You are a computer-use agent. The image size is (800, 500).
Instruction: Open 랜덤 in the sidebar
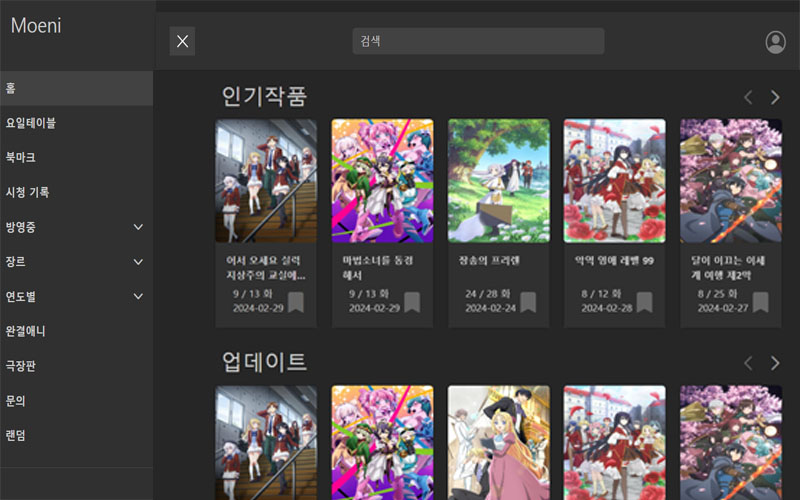click(77, 435)
